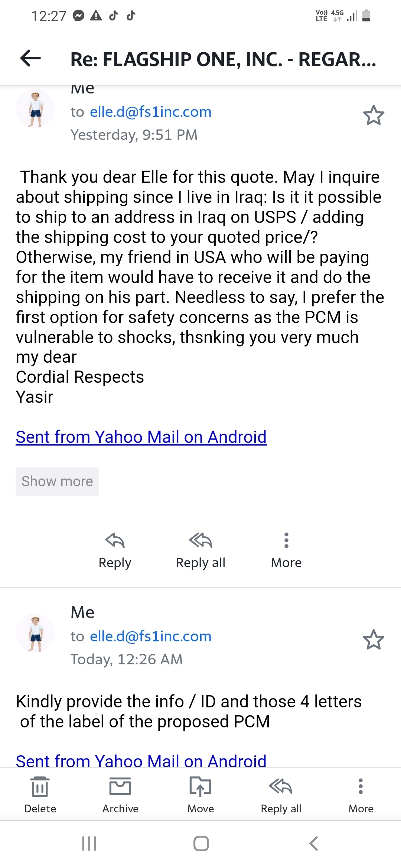This screenshot has width=401, height=868.
Task: Open sender avatar of second message
Action: pos(35,633)
